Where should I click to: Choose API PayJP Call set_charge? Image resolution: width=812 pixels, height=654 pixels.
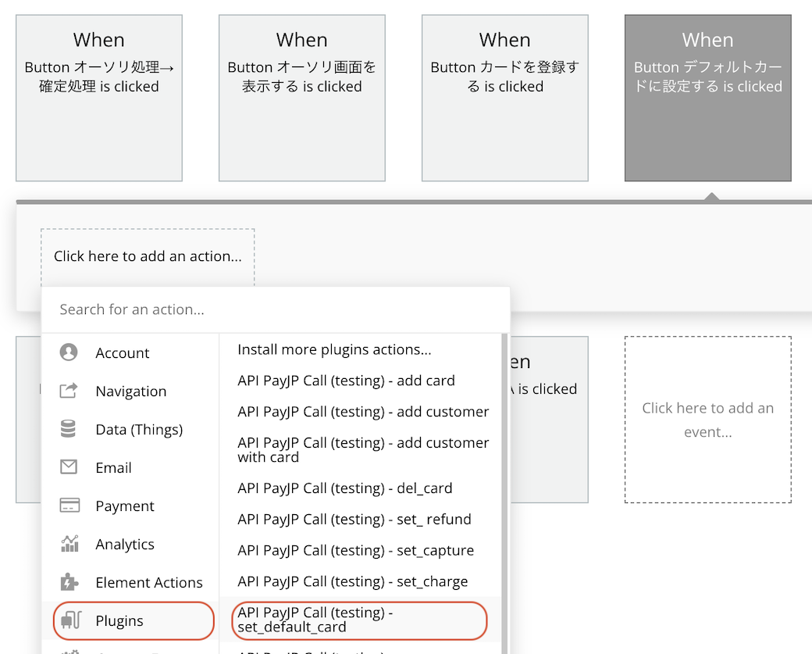tap(353, 581)
